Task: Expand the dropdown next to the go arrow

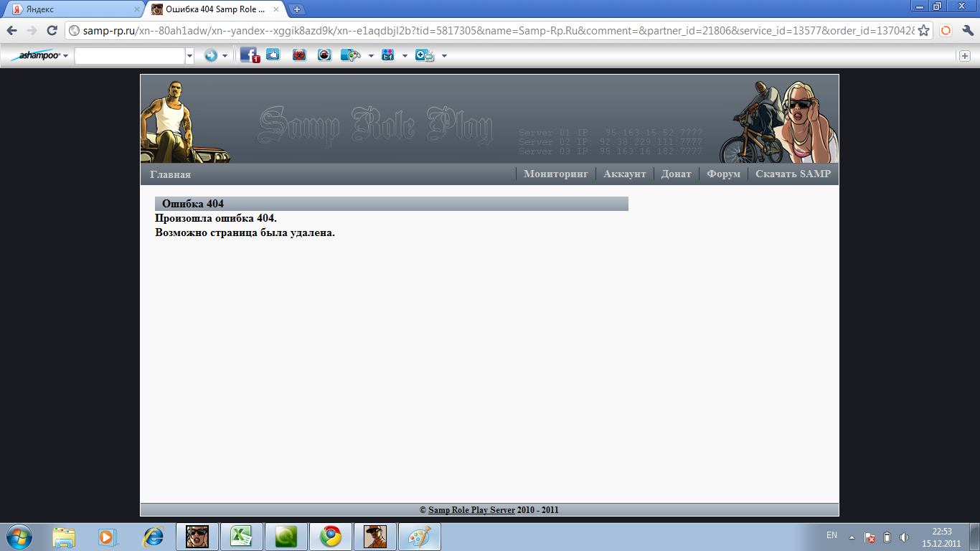Action: (225, 55)
